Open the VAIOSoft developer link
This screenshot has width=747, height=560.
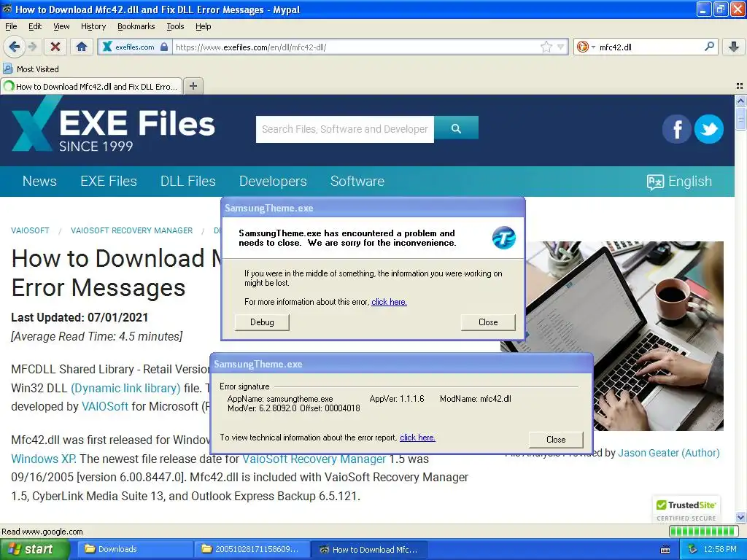tap(105, 406)
